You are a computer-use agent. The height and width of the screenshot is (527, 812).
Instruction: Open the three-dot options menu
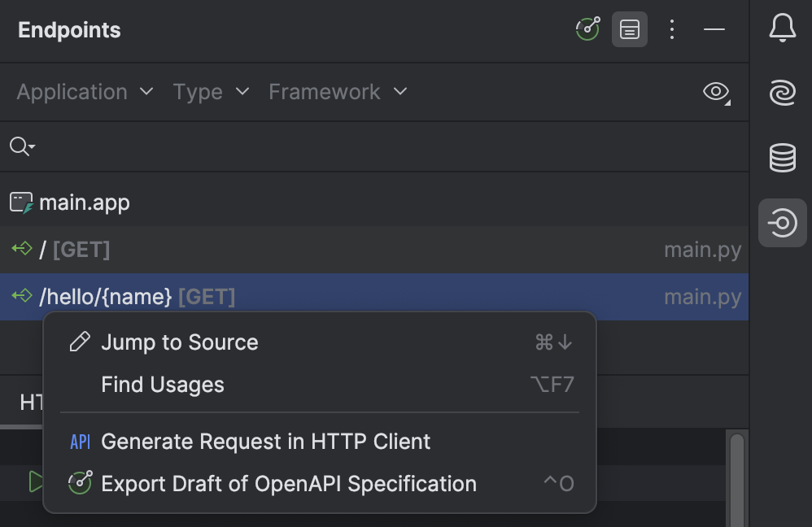tap(672, 29)
